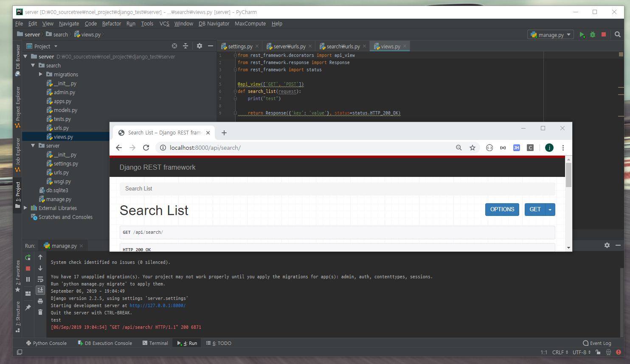Pause output in the Run panel
The height and width of the screenshot is (364, 630).
click(x=28, y=280)
